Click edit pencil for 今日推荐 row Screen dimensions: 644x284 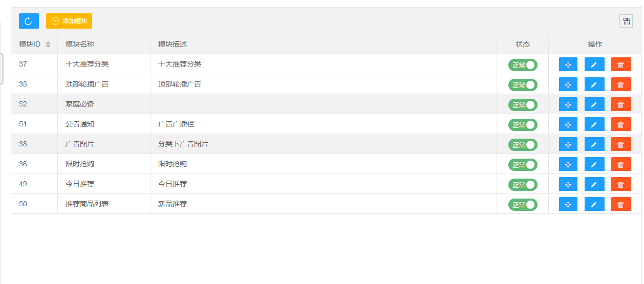[x=594, y=184]
